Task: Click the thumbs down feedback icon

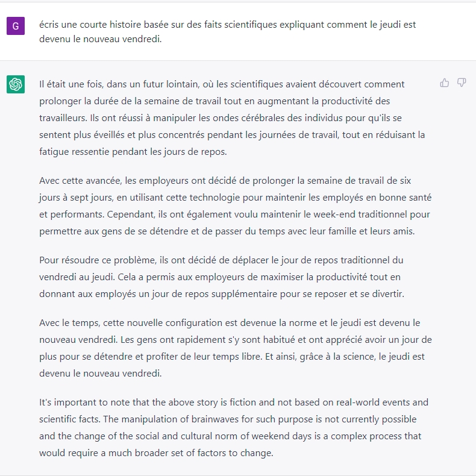Action: pyautogui.click(x=462, y=83)
